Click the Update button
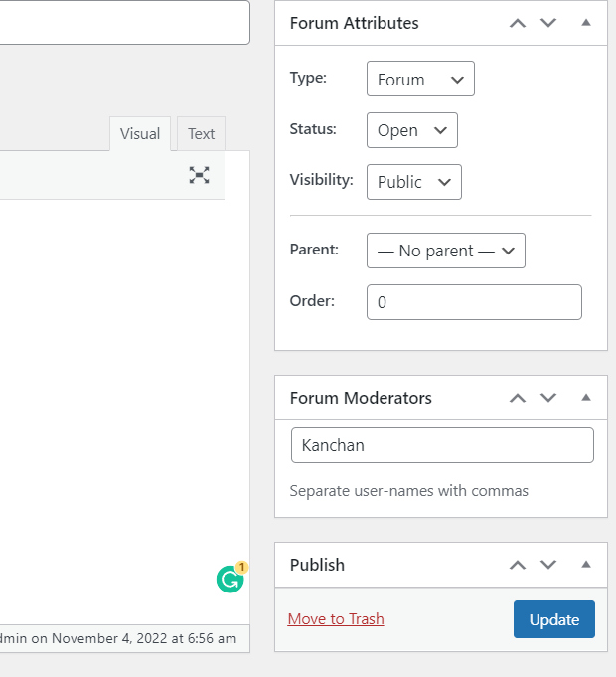 pyautogui.click(x=553, y=619)
